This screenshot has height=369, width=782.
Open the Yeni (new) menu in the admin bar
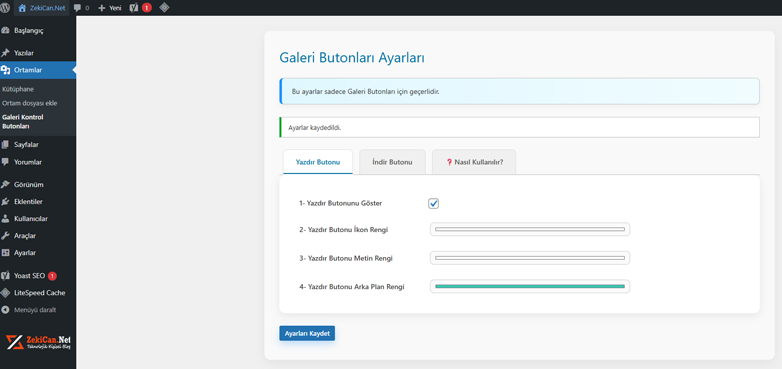(110, 8)
